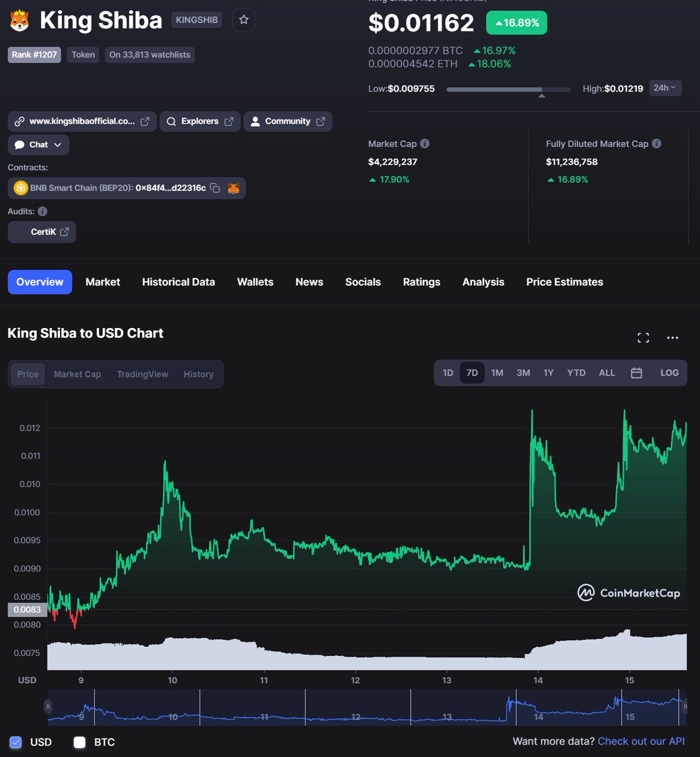
Task: Select the Overview tab
Action: click(x=40, y=282)
